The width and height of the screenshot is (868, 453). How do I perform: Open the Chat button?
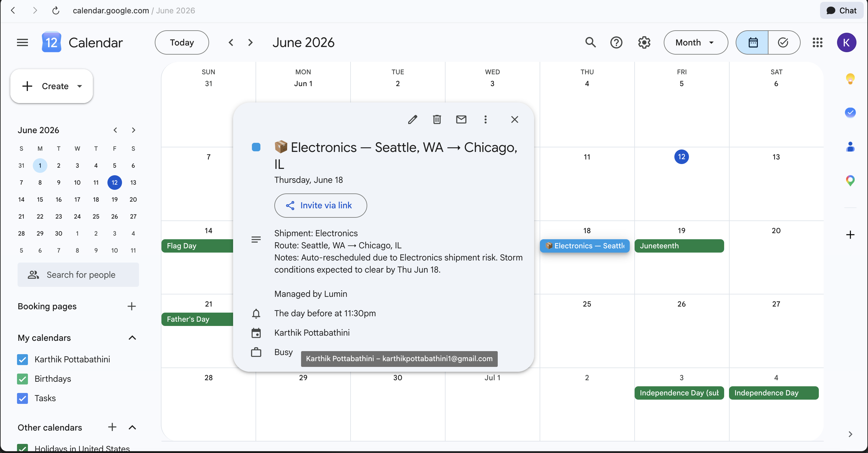pyautogui.click(x=841, y=10)
